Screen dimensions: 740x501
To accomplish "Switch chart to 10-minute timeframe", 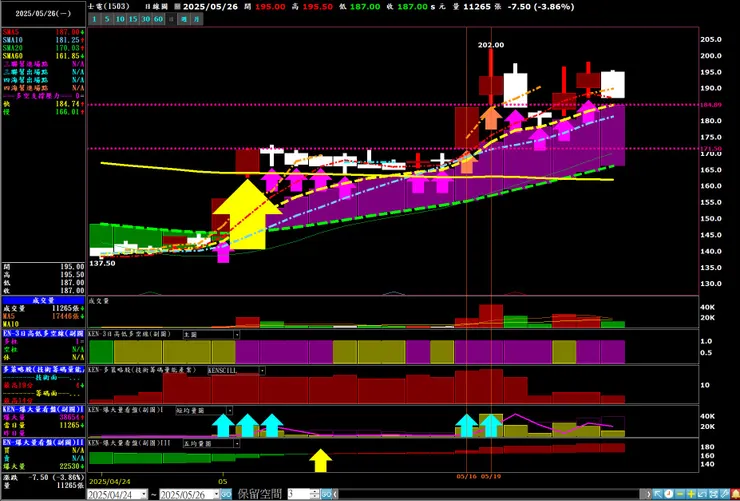I will point(120,19).
